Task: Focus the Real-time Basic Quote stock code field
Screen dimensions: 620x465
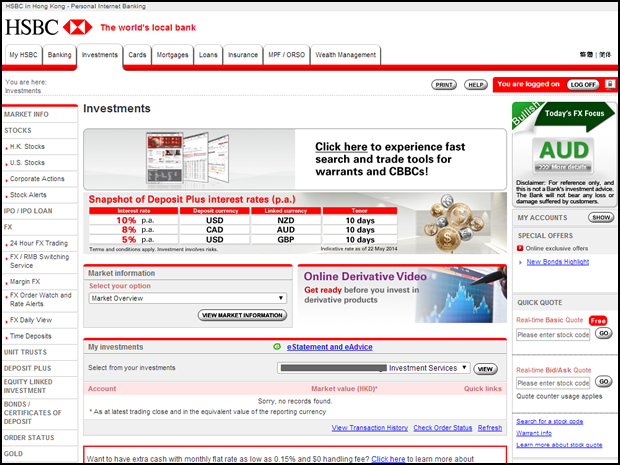Action: click(x=553, y=335)
